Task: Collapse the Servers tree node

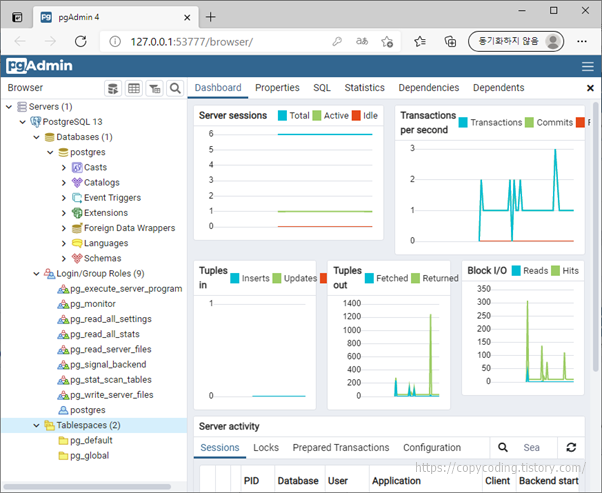Action: [x=9, y=107]
